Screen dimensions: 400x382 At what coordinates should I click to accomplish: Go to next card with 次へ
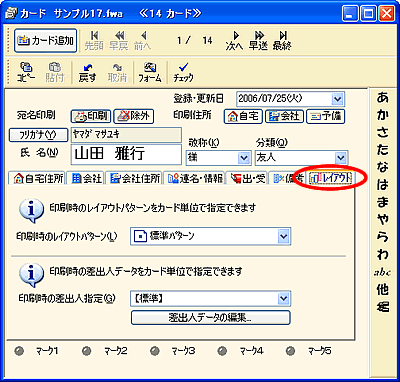click(x=235, y=41)
